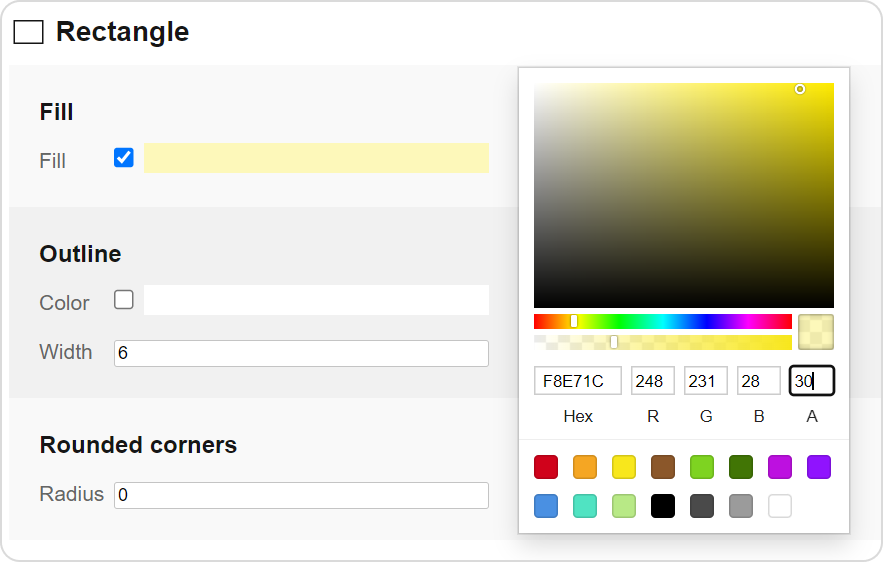
Task: Choose the white preset color swatch
Action: 780,506
